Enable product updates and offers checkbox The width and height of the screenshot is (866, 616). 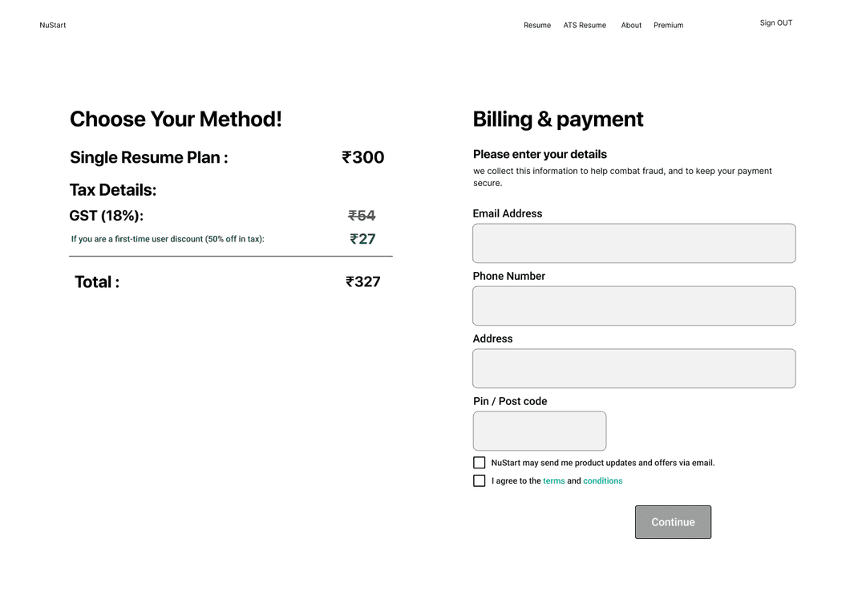[480, 463]
